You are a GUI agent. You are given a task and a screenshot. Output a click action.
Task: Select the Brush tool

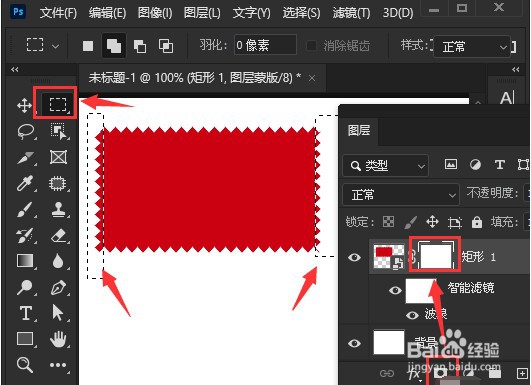point(25,209)
